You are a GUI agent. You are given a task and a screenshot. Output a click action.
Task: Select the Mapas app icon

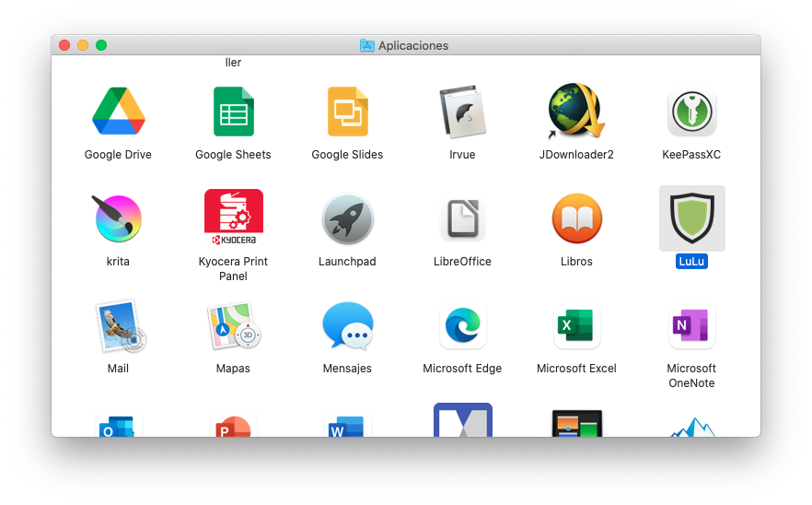(234, 326)
